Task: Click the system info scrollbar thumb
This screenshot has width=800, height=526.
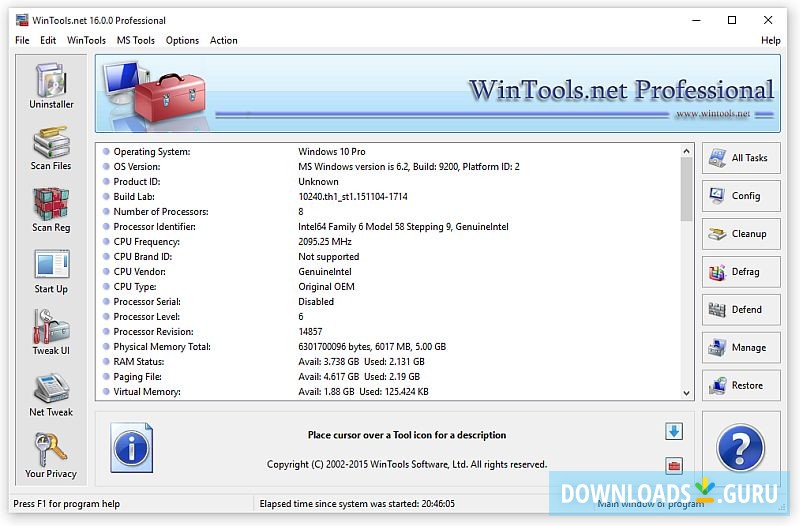Action: 686,189
